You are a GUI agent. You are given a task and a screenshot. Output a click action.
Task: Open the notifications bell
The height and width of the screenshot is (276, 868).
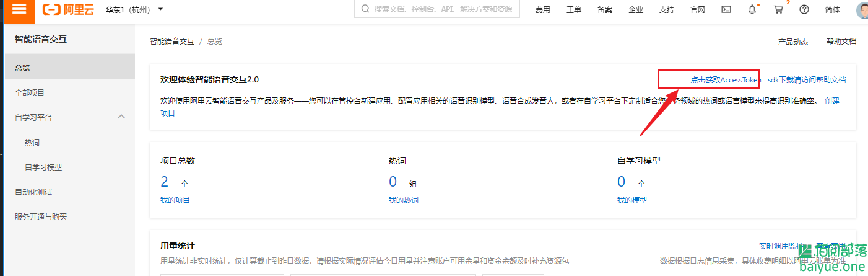point(752,9)
